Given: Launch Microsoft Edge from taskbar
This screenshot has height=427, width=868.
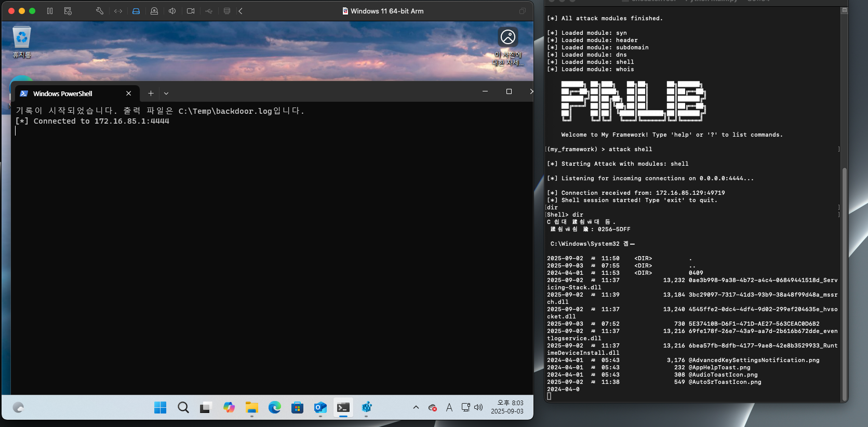Looking at the screenshot, I should click(275, 408).
